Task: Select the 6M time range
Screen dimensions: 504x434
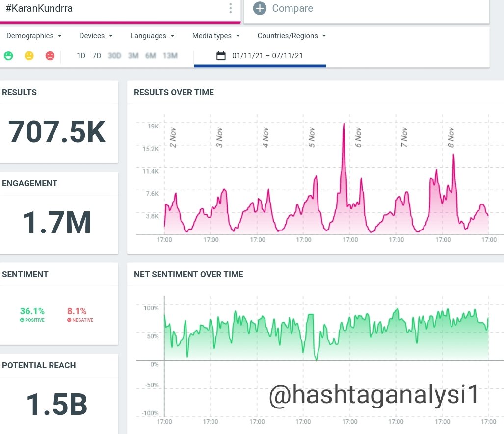Action: [x=151, y=56]
